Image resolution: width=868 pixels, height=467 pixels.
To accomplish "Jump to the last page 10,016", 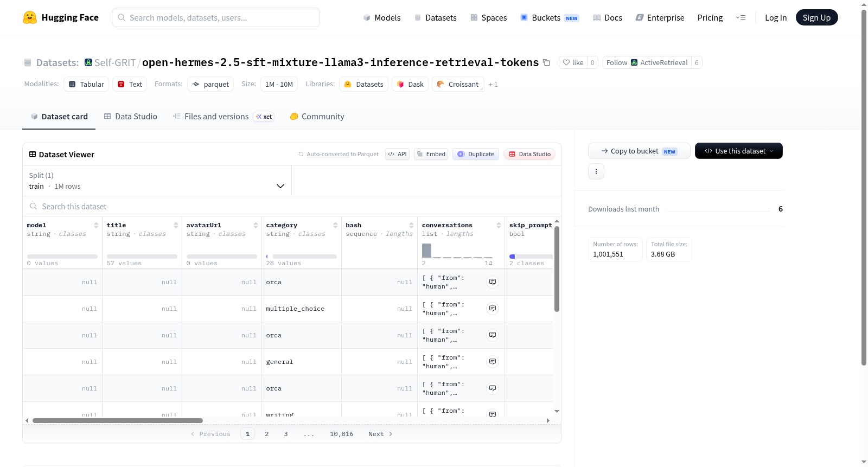I will (x=342, y=434).
